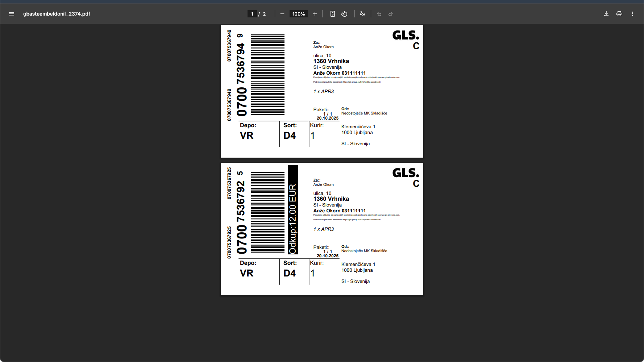Rotate the document counterclockwise
This screenshot has width=644, height=362.
[344, 14]
